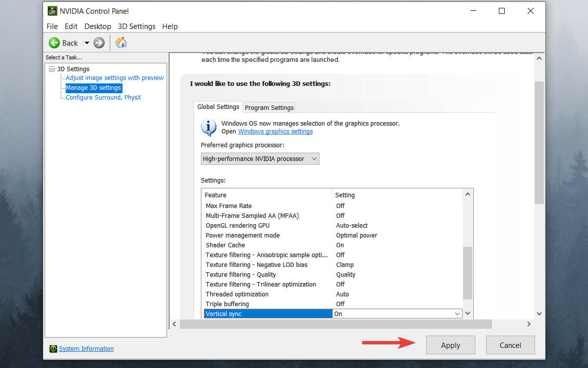Screen dimensions: 588x368
Task: Click the Optimal power setting value
Action: tap(357, 236)
